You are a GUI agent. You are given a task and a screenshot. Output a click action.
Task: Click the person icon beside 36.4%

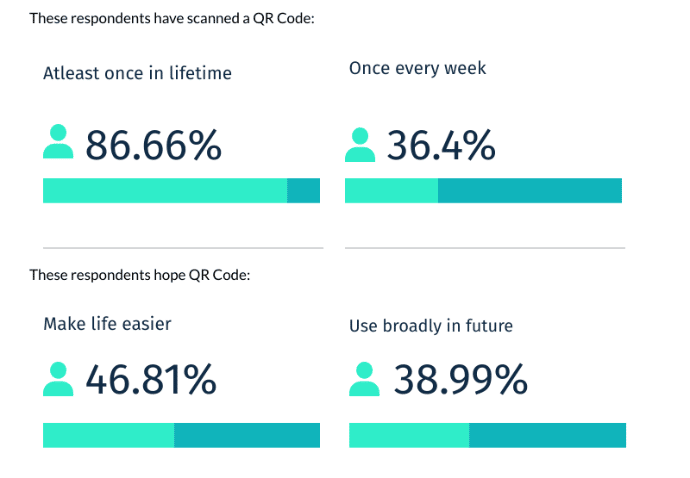click(360, 145)
